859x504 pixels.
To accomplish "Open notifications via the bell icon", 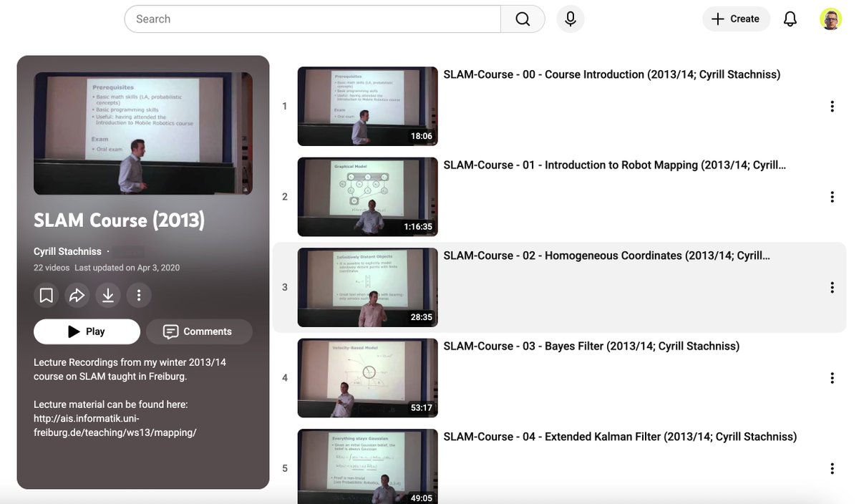I will 790,19.
